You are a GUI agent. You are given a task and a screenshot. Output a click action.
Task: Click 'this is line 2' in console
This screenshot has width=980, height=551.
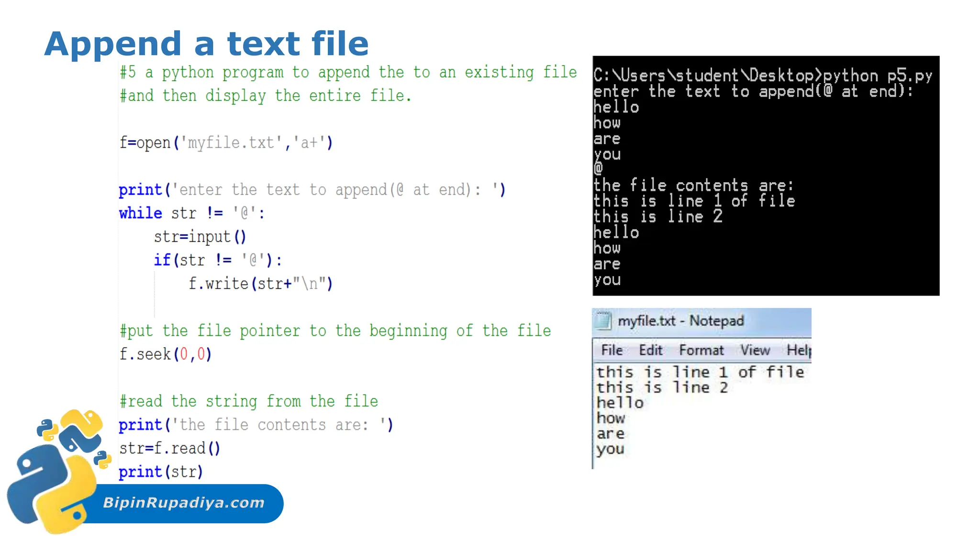[x=658, y=217]
